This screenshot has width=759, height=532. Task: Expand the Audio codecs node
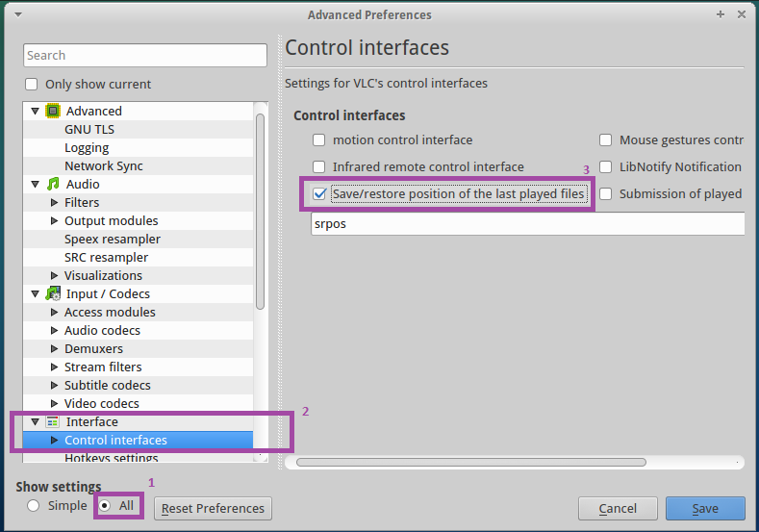pos(54,331)
